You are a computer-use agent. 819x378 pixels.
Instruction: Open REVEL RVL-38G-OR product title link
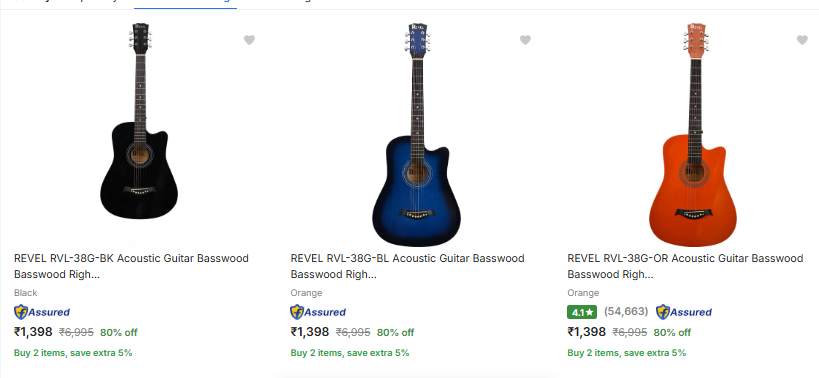point(685,266)
